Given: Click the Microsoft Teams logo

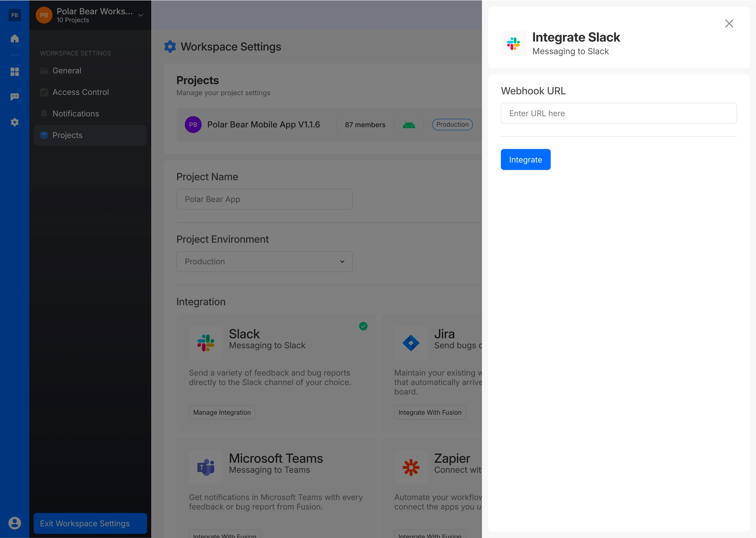Looking at the screenshot, I should click(206, 467).
